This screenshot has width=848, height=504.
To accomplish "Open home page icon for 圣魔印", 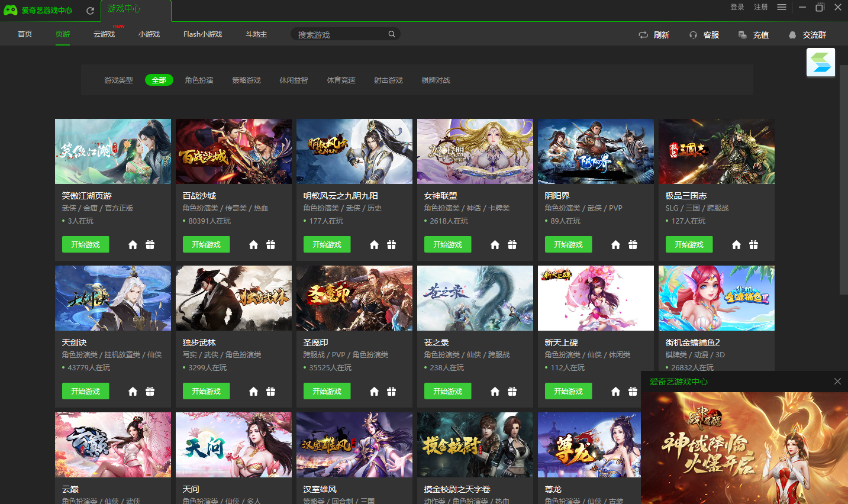I will point(374,391).
